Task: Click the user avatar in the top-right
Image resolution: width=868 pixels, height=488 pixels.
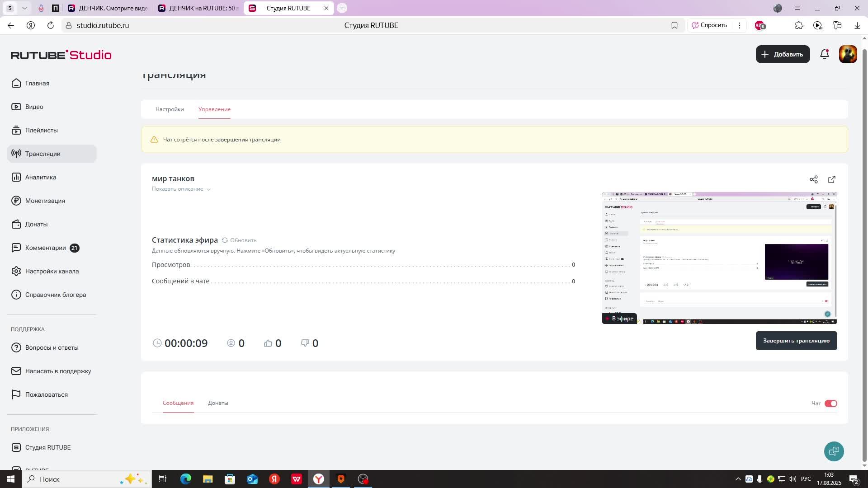Action: 848,54
